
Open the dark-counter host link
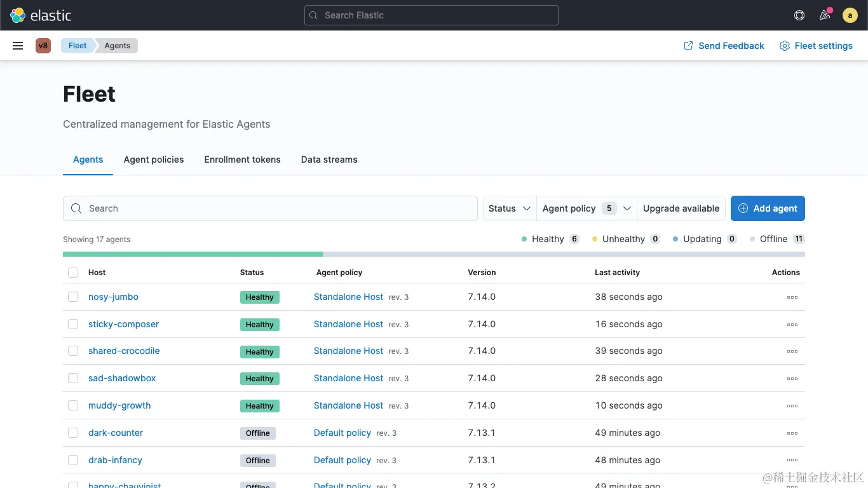point(116,433)
